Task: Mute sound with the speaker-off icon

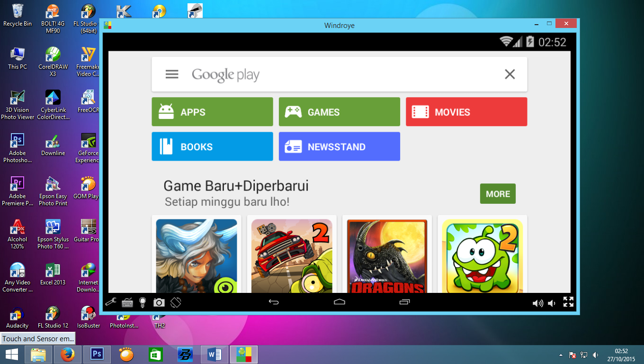Action: [x=551, y=302]
